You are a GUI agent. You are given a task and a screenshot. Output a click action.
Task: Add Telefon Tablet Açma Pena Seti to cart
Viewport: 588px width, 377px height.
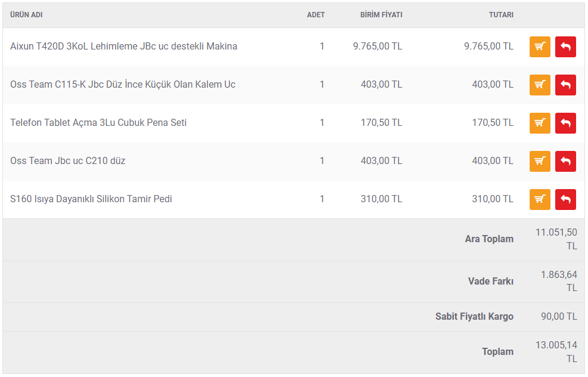pyautogui.click(x=540, y=123)
